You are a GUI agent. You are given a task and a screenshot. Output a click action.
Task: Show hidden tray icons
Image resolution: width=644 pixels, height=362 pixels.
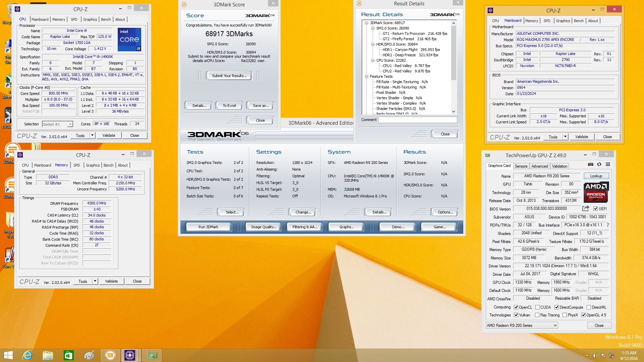pos(587,356)
